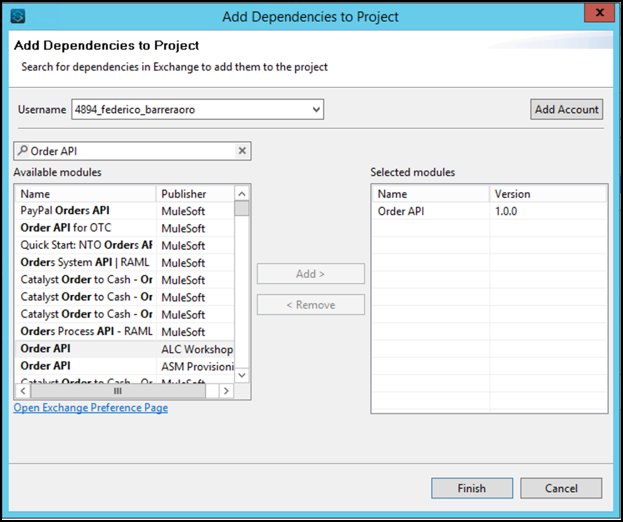
Task: Select Order API by ASM Provisioning
Action: coord(124,366)
